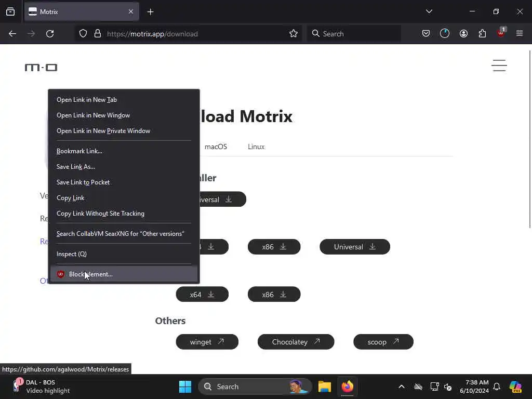Open the tracking protection shield icon
The image size is (532, 399).
coord(83,34)
